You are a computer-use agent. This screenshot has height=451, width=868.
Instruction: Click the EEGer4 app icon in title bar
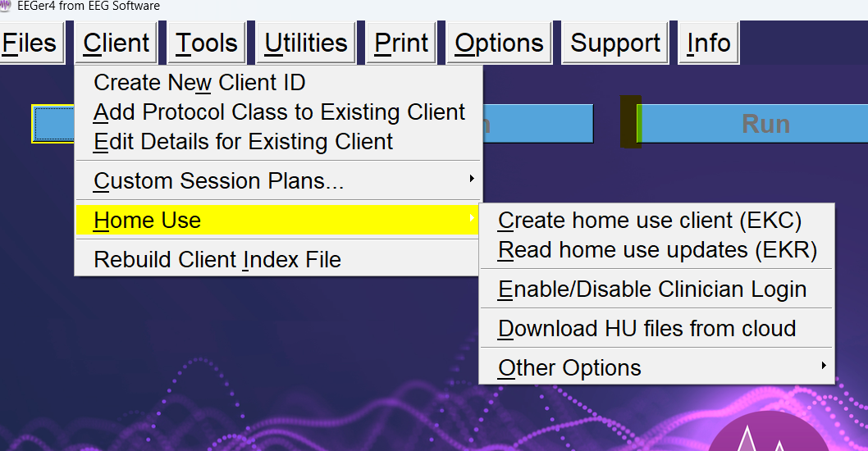pyautogui.click(x=5, y=6)
